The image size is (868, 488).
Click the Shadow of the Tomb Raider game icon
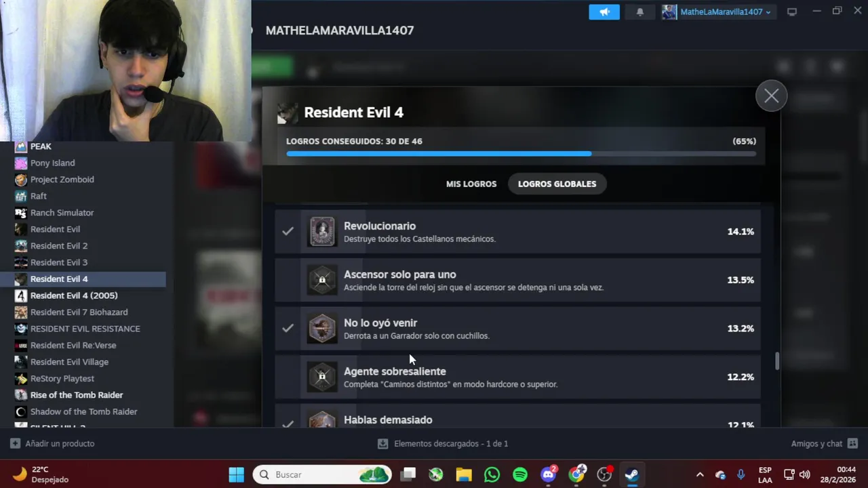point(21,412)
